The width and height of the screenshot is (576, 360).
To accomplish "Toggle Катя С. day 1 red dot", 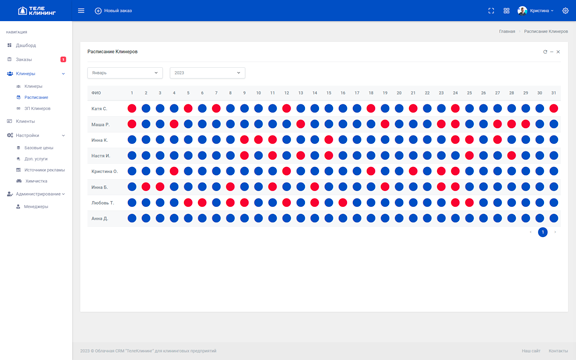I will pos(132,108).
